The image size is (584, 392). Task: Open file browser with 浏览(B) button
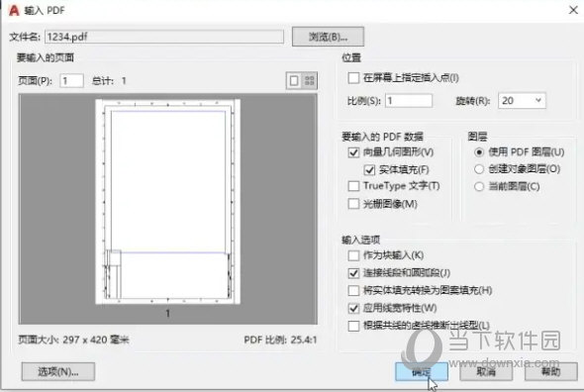click(x=328, y=37)
